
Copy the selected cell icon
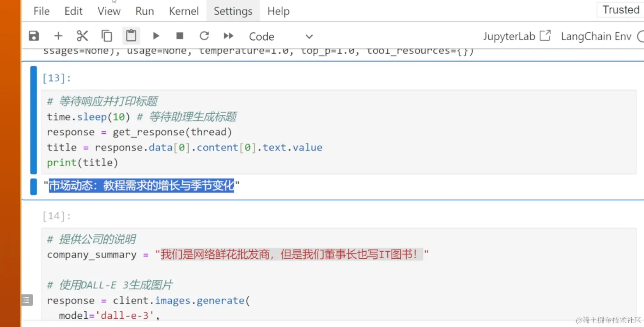coord(107,36)
